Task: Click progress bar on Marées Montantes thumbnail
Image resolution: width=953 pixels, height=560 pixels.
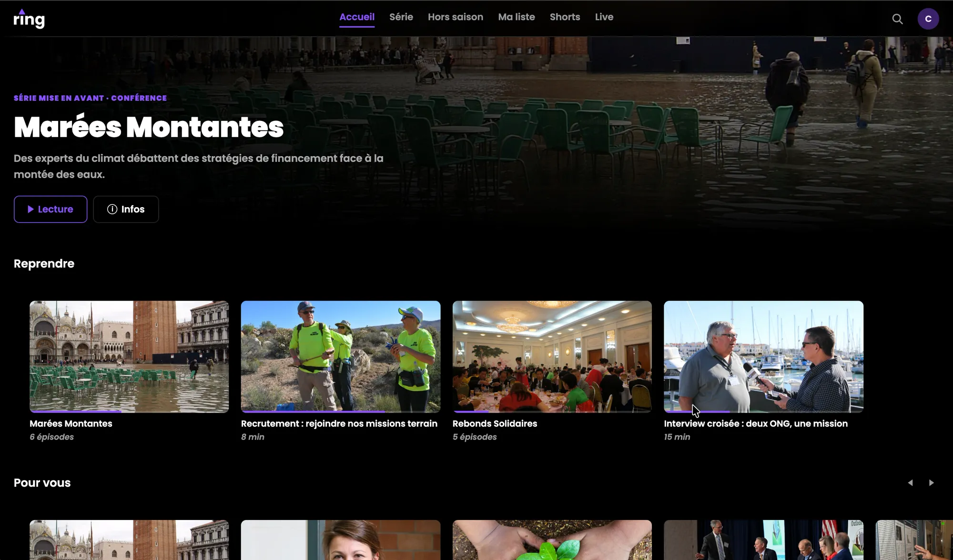Action: [129, 411]
